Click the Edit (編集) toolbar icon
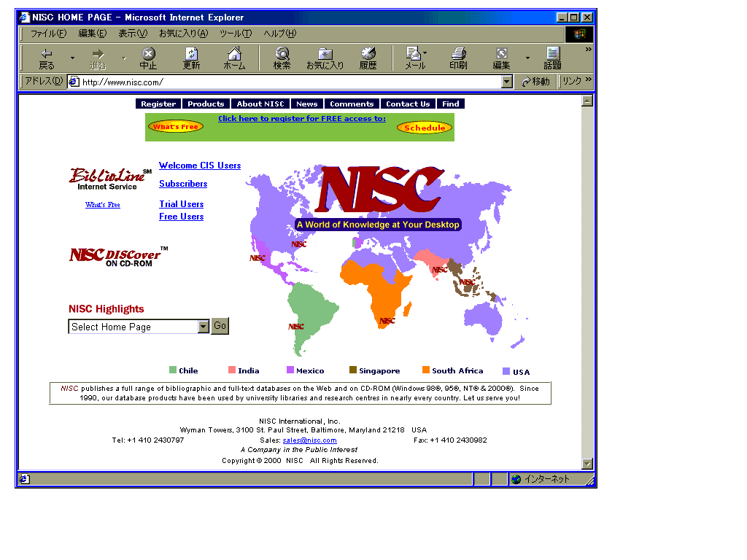This screenshot has width=747, height=560. (x=501, y=58)
